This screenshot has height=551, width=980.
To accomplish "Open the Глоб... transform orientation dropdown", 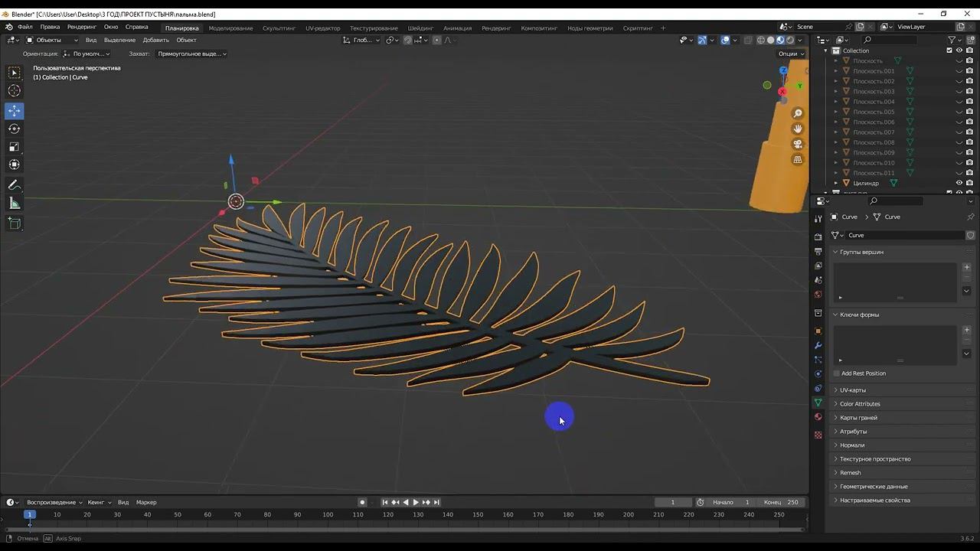I will point(361,40).
